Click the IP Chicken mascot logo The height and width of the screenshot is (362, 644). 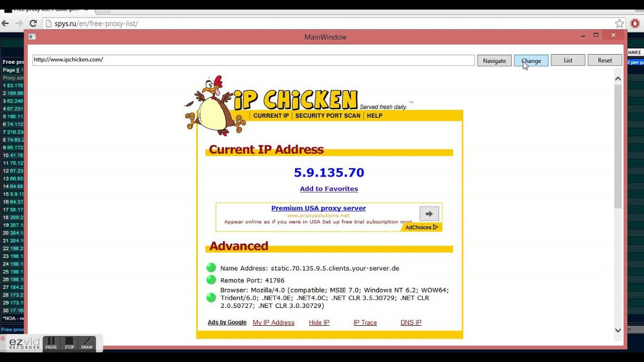pyautogui.click(x=214, y=106)
